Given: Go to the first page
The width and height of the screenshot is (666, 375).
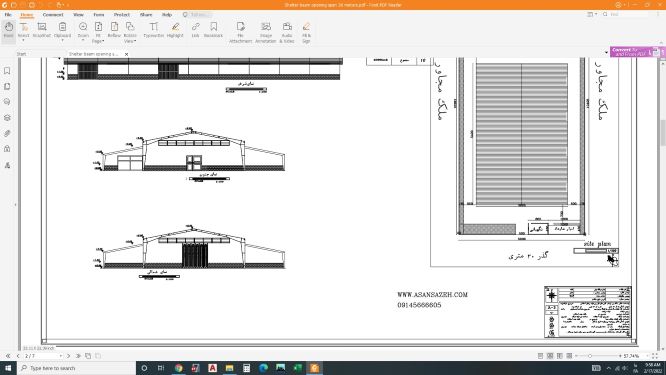Looking at the screenshot, I should point(8,356).
